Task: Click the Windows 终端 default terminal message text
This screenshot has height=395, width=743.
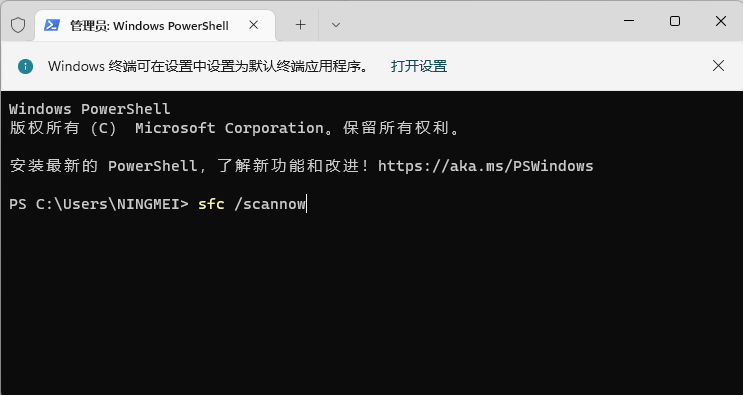Action: 208,66
